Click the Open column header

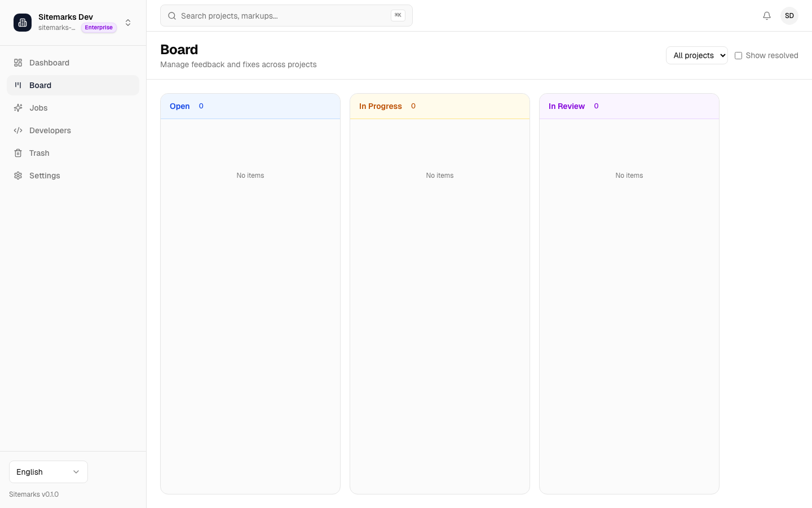coord(179,106)
